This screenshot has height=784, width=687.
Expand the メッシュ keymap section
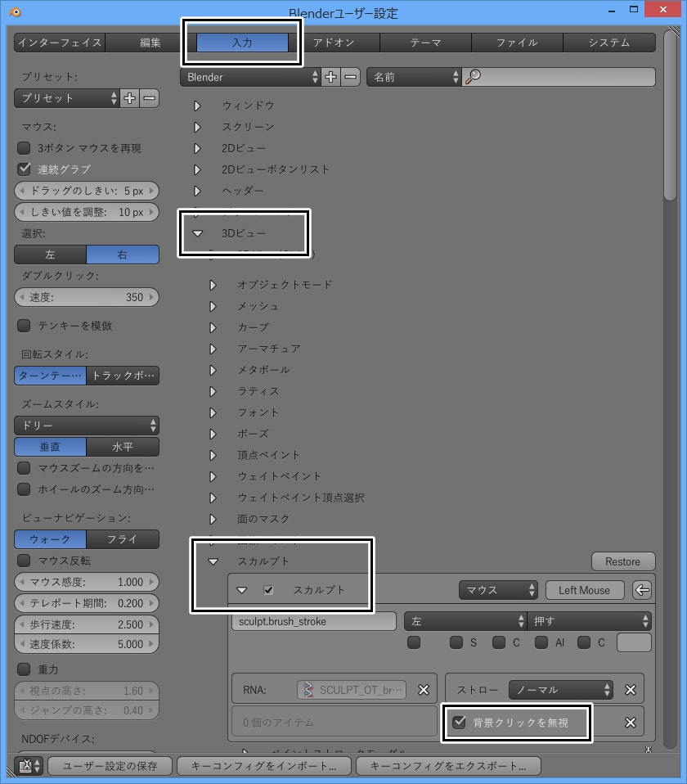pos(213,307)
